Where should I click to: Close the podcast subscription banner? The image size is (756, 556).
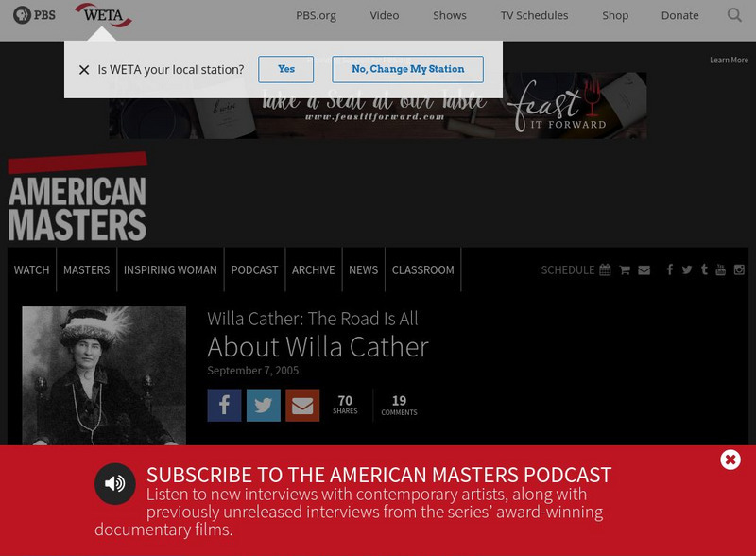pos(730,460)
